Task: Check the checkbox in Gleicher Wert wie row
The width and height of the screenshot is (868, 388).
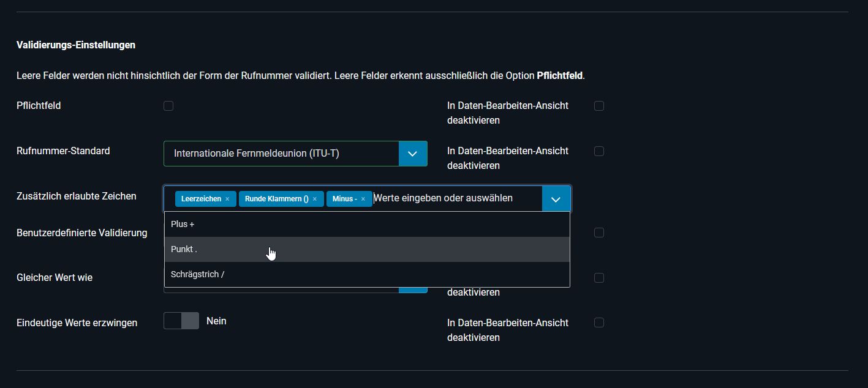Action: [599, 278]
